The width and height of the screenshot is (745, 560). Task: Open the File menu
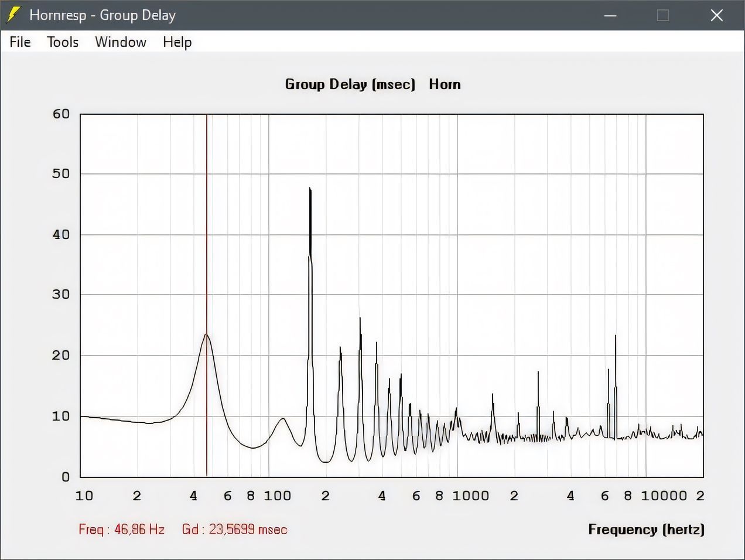[x=20, y=42]
